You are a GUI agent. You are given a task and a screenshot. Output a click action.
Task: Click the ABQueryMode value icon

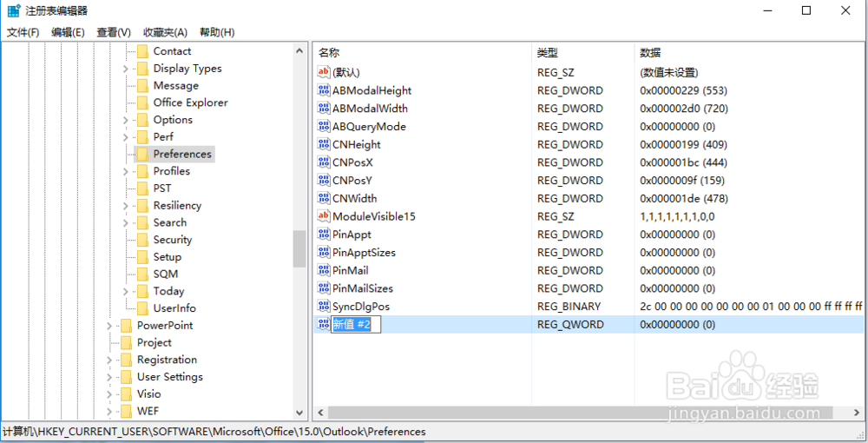[324, 126]
